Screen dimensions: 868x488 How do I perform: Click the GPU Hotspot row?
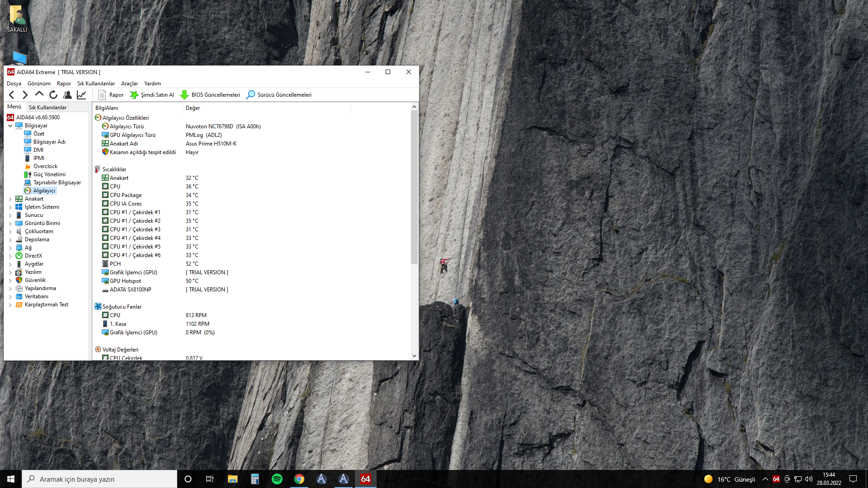pyautogui.click(x=251, y=281)
